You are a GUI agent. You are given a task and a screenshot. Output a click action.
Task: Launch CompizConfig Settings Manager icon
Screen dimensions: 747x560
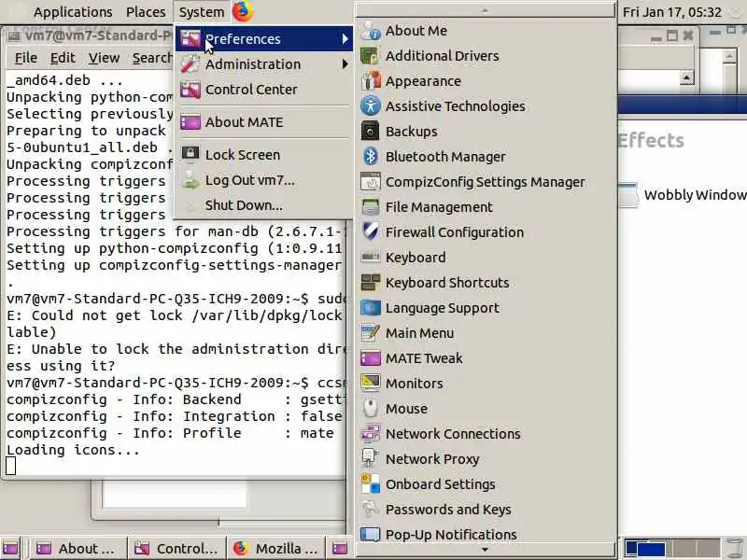pos(371,181)
